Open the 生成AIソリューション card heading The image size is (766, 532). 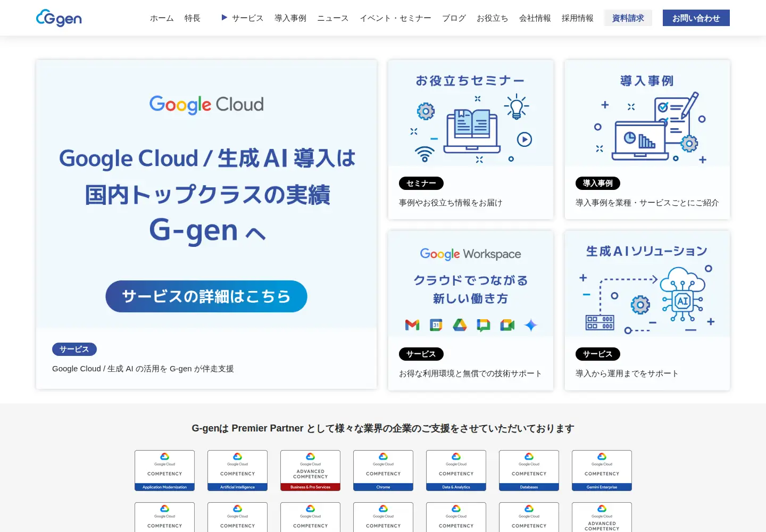647,251
